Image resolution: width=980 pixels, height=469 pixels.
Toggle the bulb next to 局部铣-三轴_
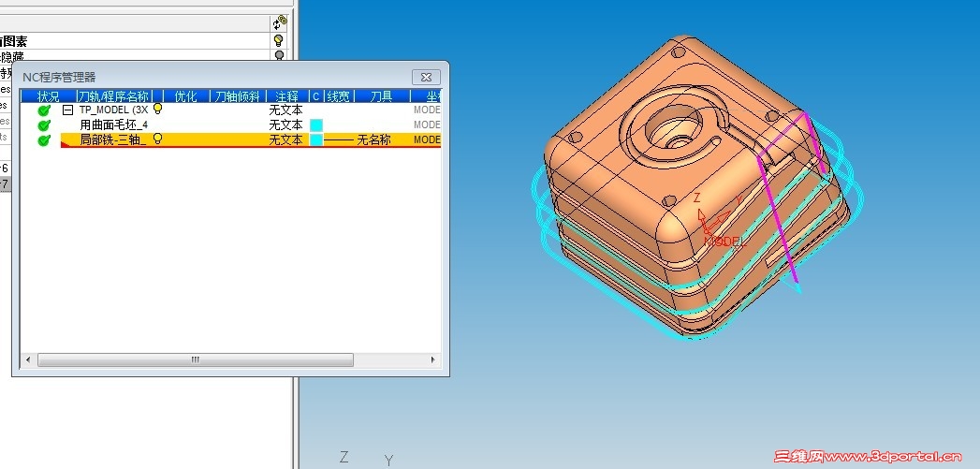pos(157,139)
